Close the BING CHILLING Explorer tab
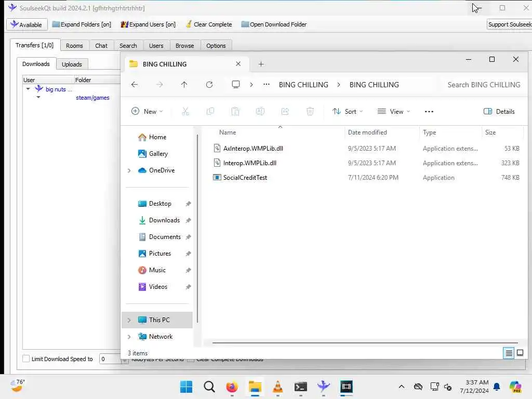 coord(238,64)
